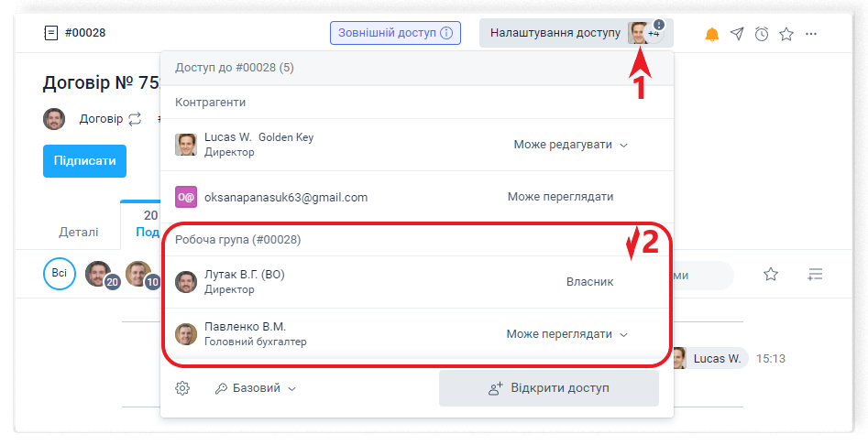Click the orange notification bell icon

click(712, 34)
